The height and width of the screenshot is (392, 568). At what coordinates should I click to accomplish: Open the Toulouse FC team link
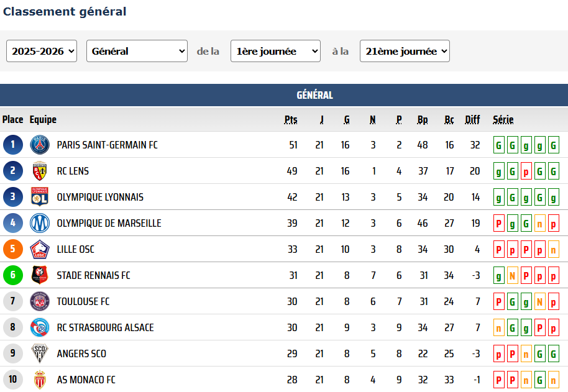tap(83, 301)
